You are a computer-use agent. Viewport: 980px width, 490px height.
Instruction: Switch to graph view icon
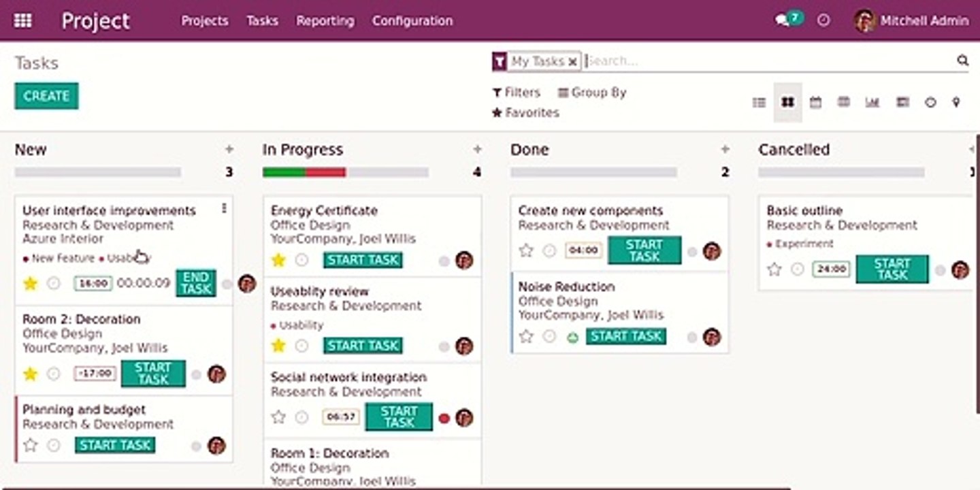point(872,102)
